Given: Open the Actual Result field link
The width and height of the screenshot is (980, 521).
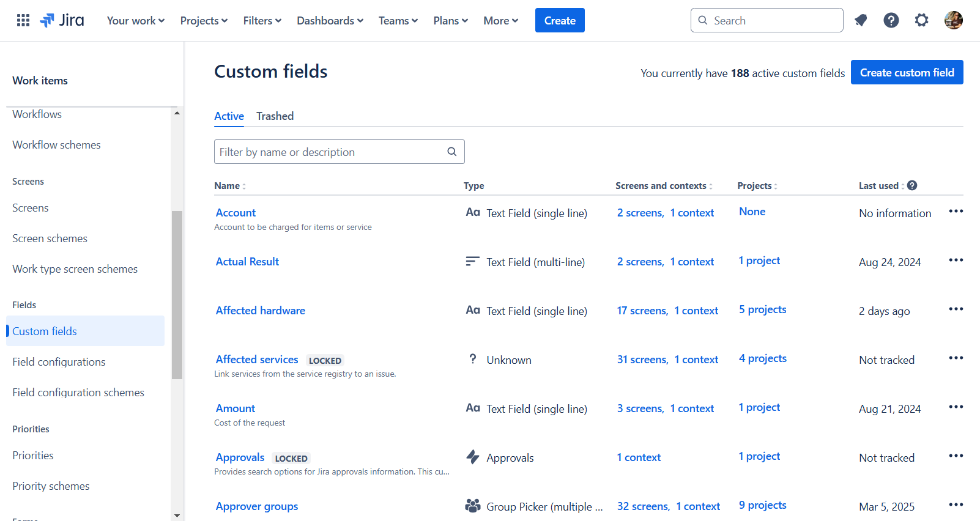Looking at the screenshot, I should (x=247, y=261).
